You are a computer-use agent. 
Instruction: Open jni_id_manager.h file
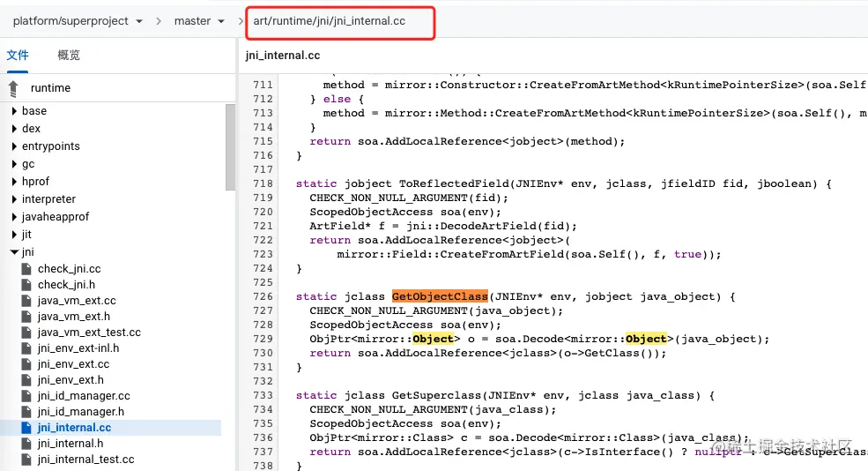[x=81, y=412]
